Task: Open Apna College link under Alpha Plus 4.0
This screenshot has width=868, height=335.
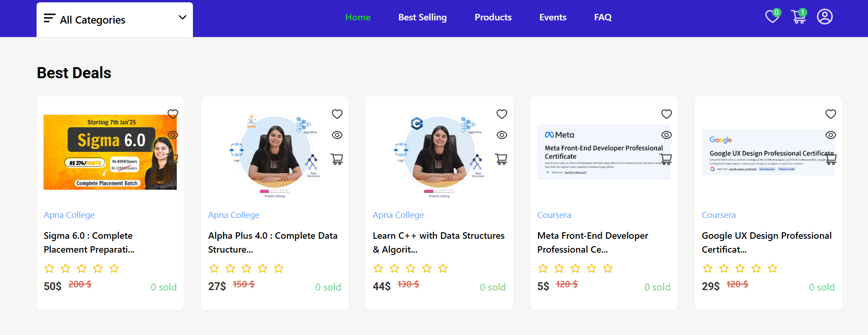Action: tap(234, 215)
